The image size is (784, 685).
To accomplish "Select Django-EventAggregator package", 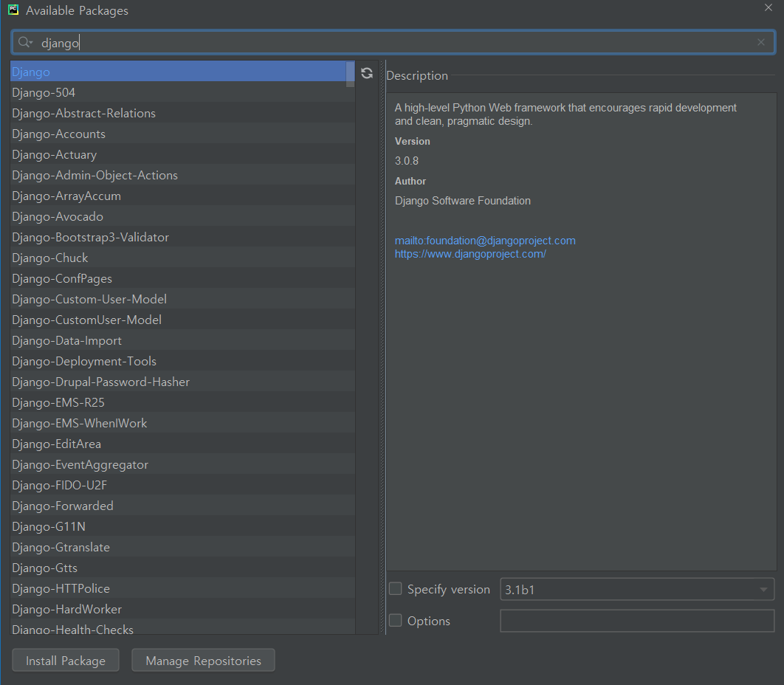I will [x=182, y=464].
